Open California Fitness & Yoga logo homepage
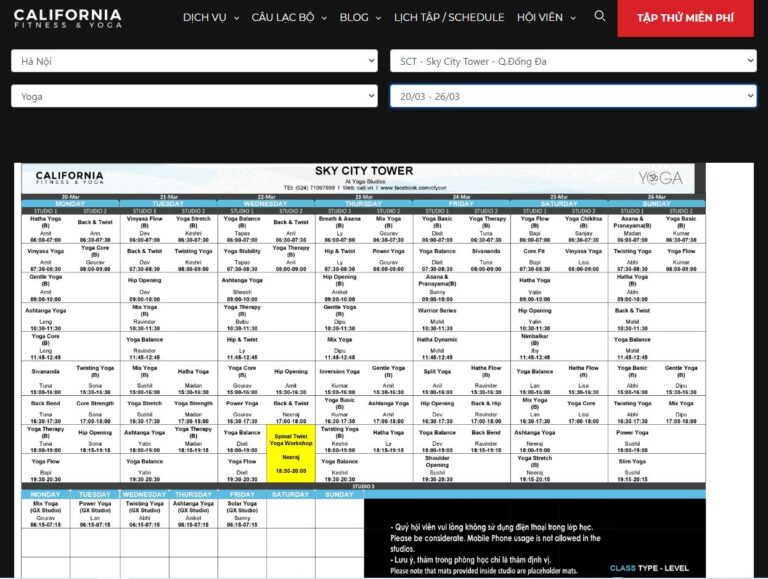Screen dimensions: 768x579 click(68, 19)
